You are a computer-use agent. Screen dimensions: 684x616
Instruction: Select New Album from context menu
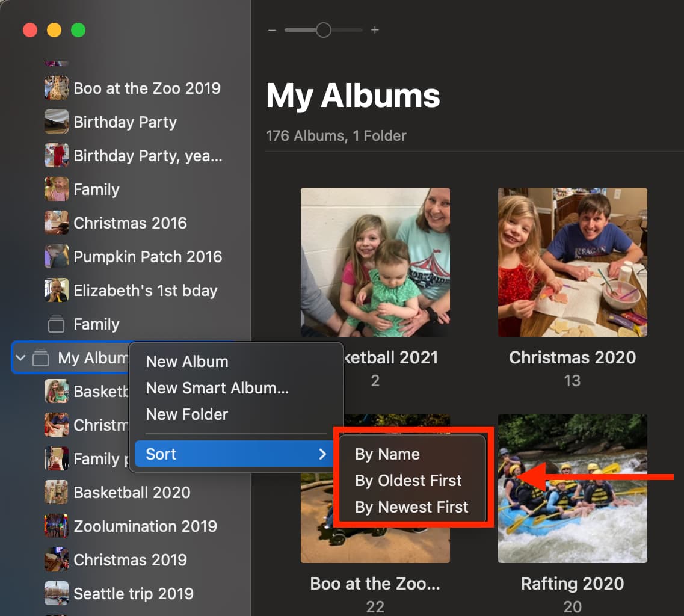click(x=187, y=362)
